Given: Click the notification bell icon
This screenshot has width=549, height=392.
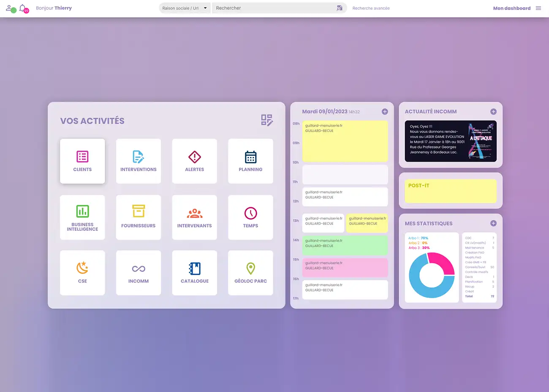Looking at the screenshot, I should (22, 8).
